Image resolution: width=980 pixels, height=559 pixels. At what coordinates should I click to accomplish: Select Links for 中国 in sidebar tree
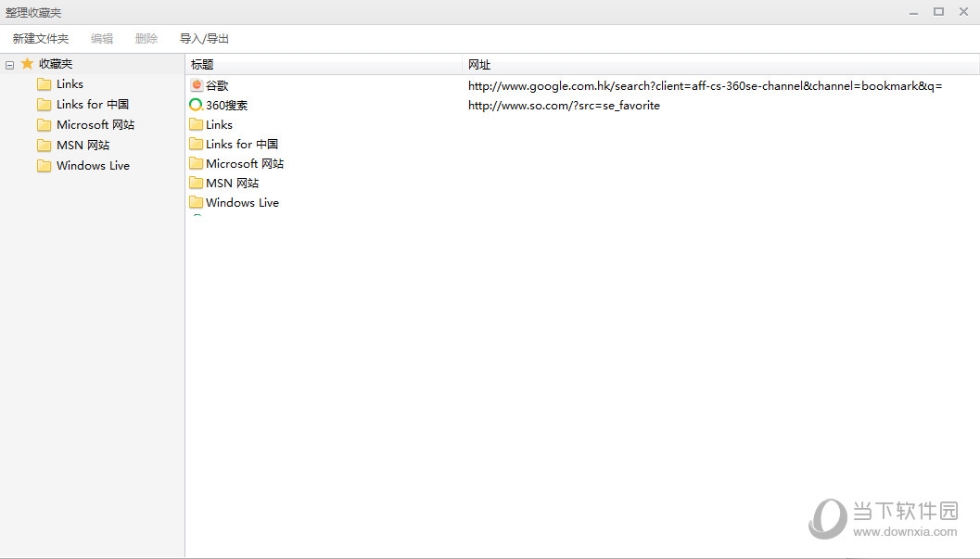tap(93, 105)
